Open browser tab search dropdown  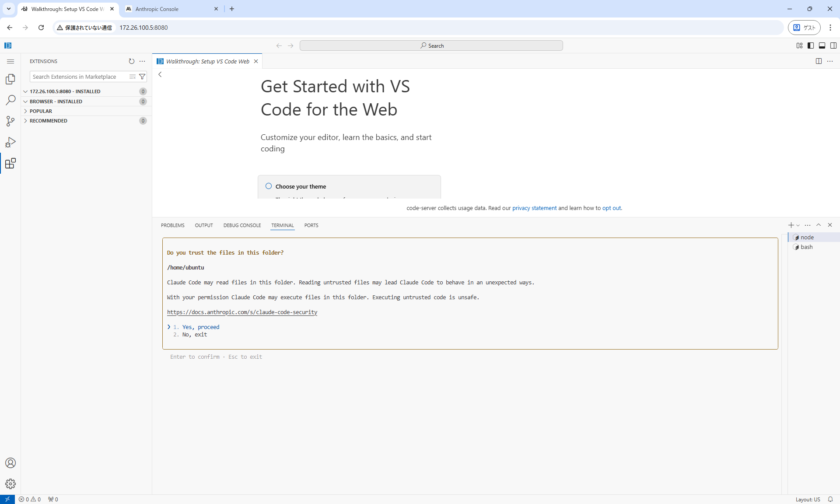click(8, 9)
